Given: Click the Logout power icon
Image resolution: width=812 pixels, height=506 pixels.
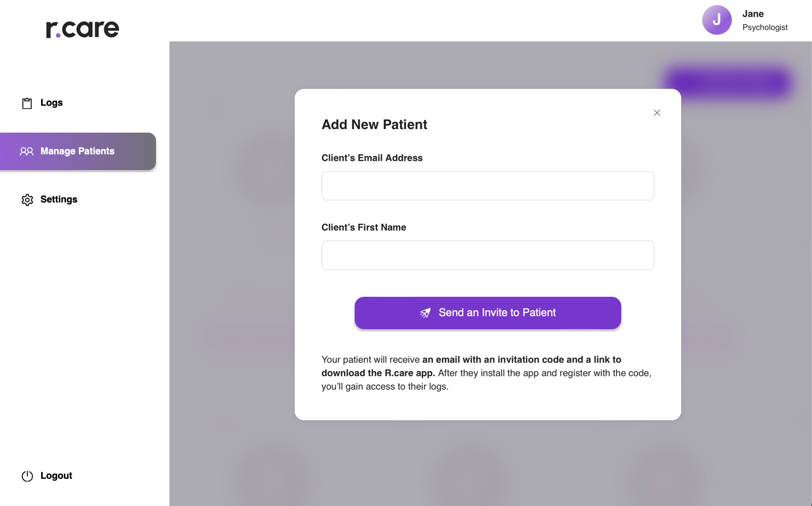Looking at the screenshot, I should (27, 476).
